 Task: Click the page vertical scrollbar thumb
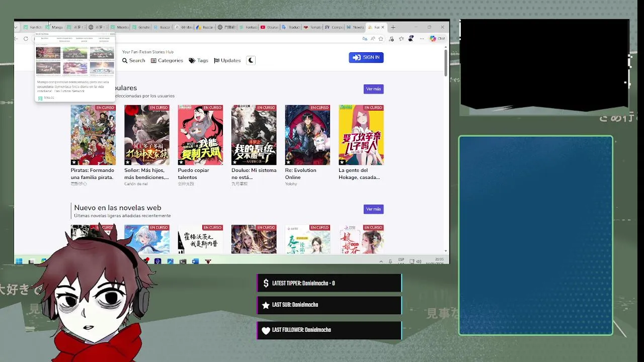[446, 62]
